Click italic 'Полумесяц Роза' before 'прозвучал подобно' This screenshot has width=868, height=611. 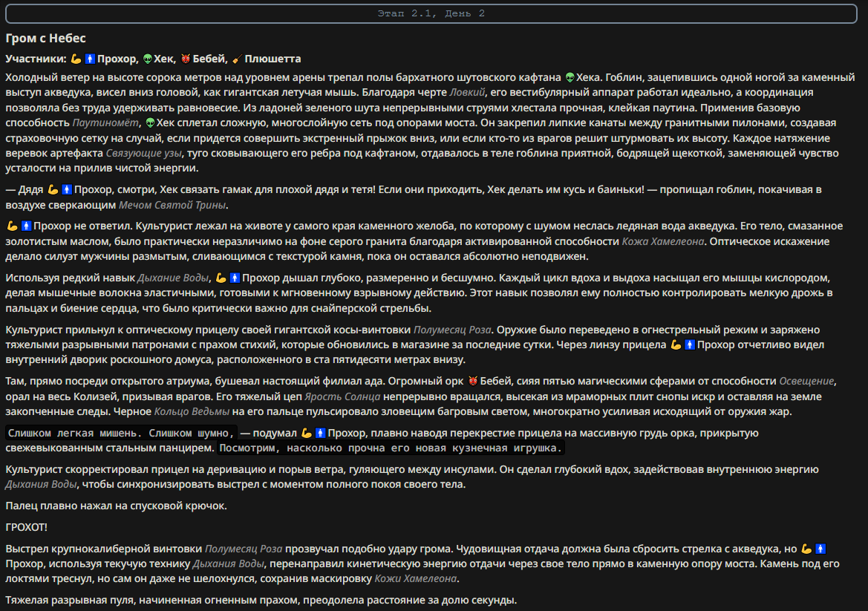244,549
